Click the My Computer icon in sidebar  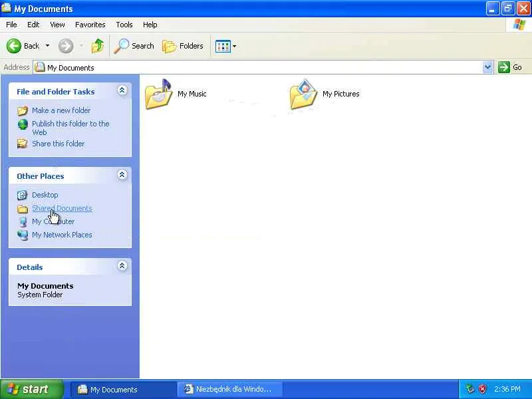point(23,221)
